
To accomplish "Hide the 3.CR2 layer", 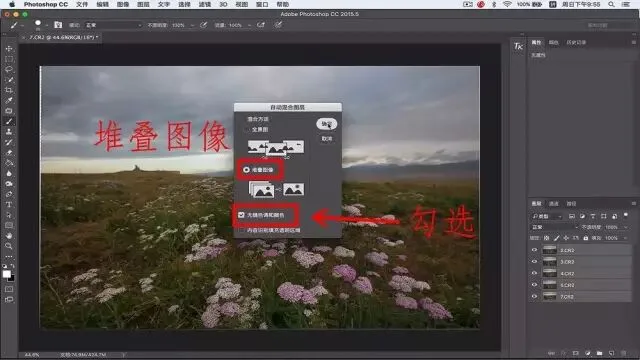I will (534, 262).
